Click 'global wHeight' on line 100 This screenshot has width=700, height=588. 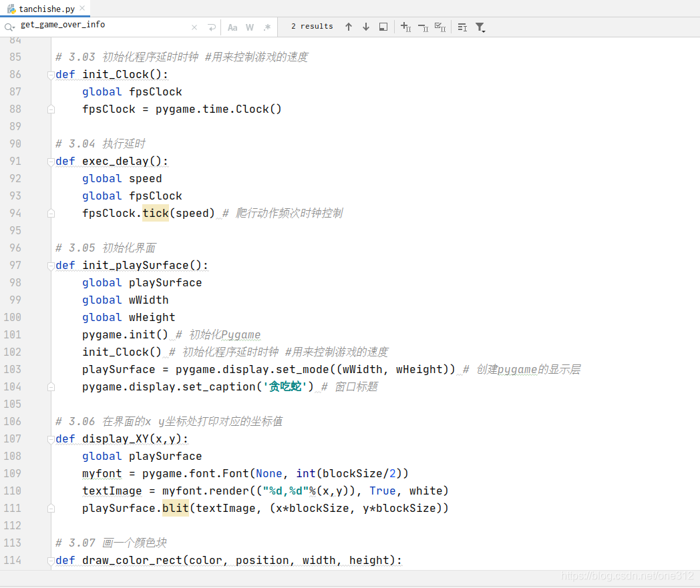click(x=128, y=317)
